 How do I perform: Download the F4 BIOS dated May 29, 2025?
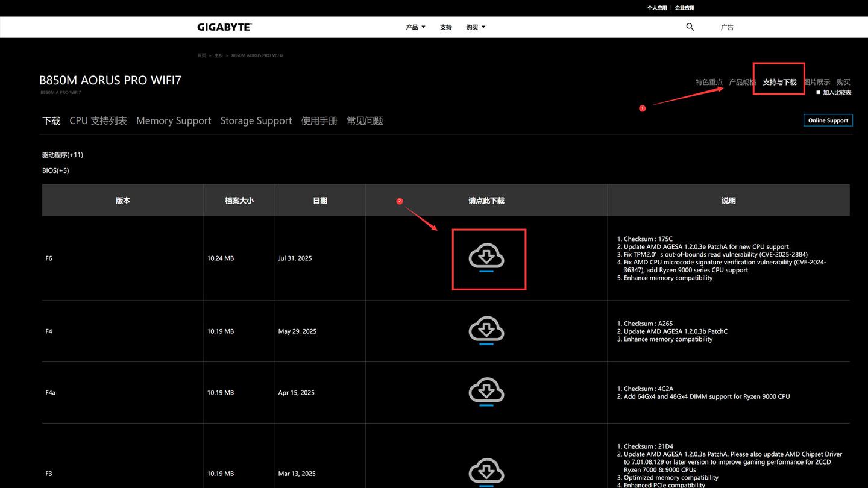(486, 331)
